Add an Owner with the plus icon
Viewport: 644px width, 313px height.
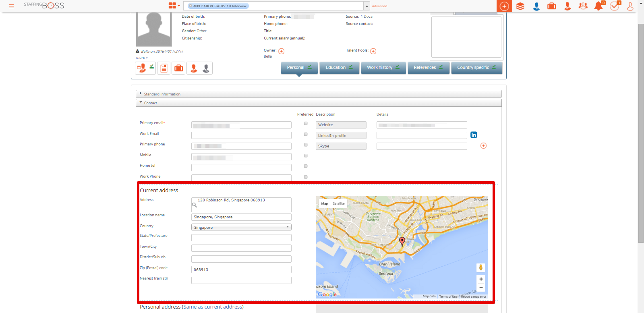[x=282, y=51]
